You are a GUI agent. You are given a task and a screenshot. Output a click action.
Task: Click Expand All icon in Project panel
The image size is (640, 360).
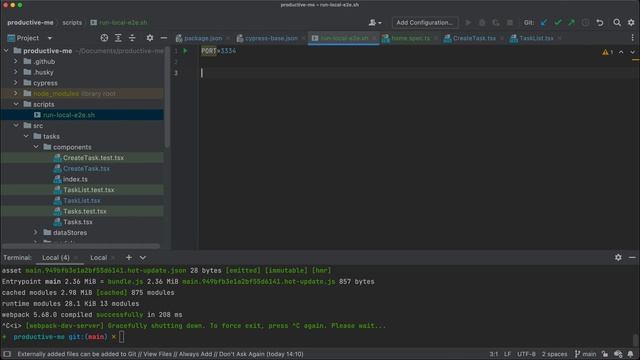coord(118,38)
